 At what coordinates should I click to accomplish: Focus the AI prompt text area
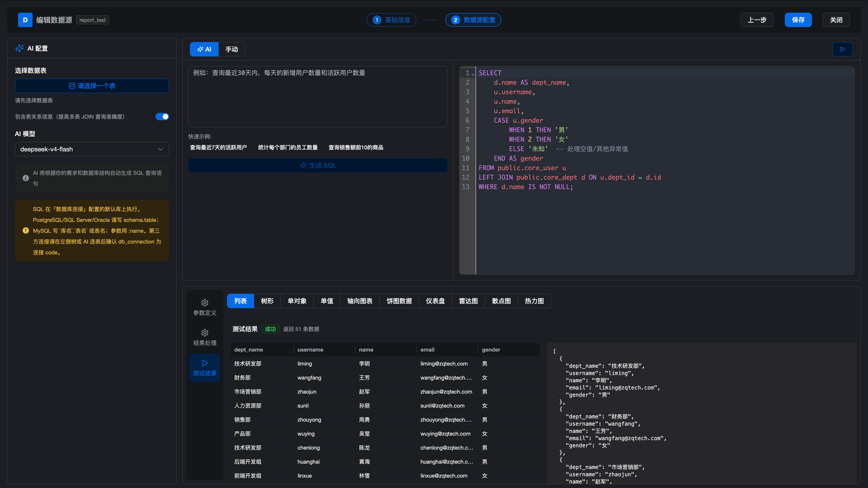click(x=318, y=97)
